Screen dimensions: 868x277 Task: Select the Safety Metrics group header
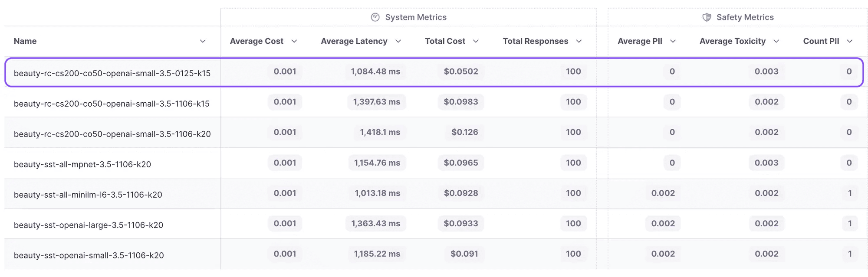click(x=738, y=17)
